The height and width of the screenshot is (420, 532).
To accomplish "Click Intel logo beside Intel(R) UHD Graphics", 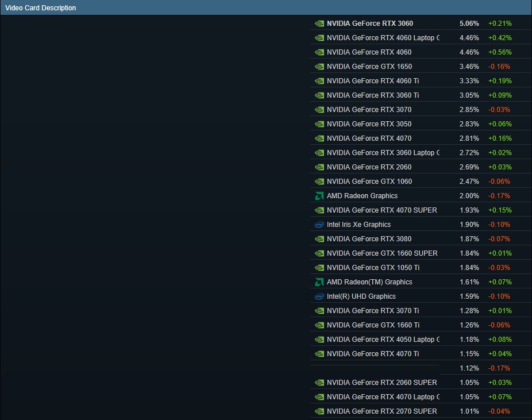I will (x=319, y=296).
